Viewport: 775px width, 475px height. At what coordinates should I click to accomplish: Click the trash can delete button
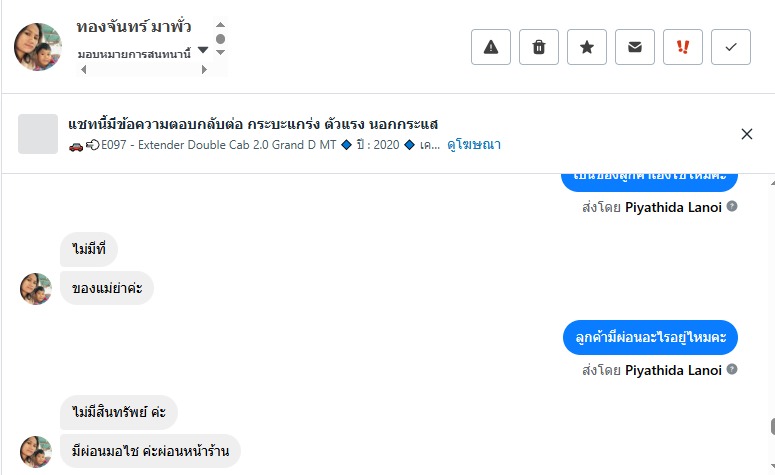coord(539,47)
